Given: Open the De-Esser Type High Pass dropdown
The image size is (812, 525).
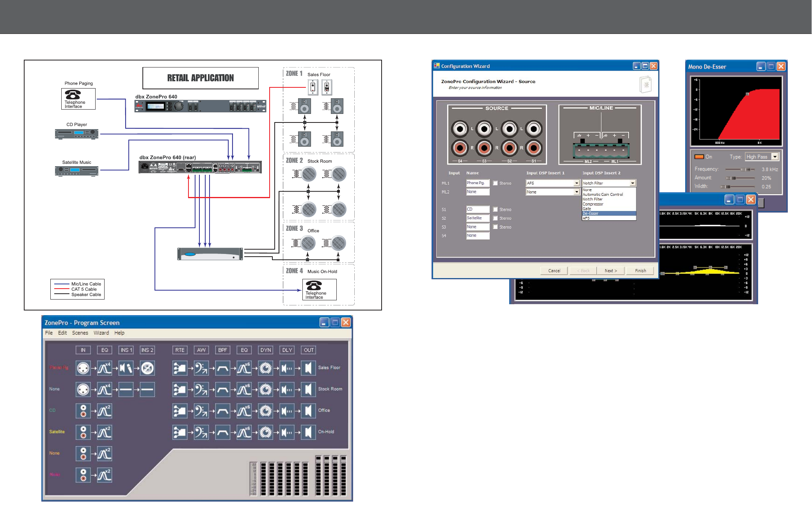Looking at the screenshot, I should (x=775, y=156).
